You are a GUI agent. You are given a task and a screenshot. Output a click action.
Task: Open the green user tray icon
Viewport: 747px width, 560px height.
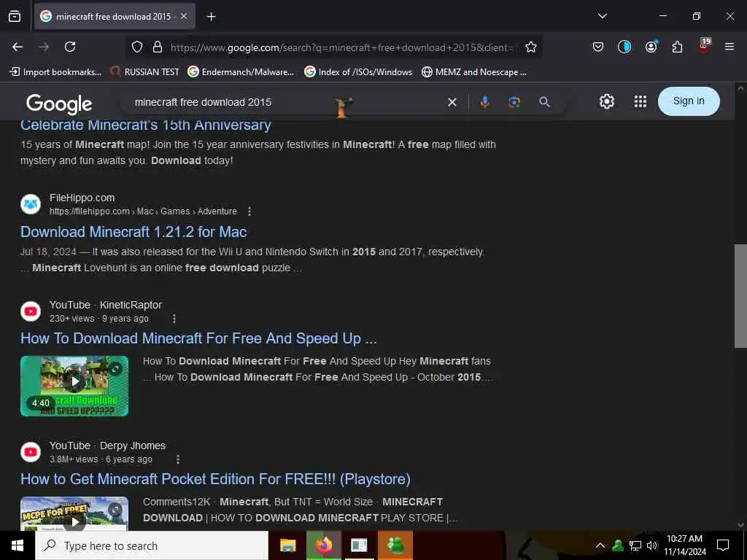pos(618,545)
